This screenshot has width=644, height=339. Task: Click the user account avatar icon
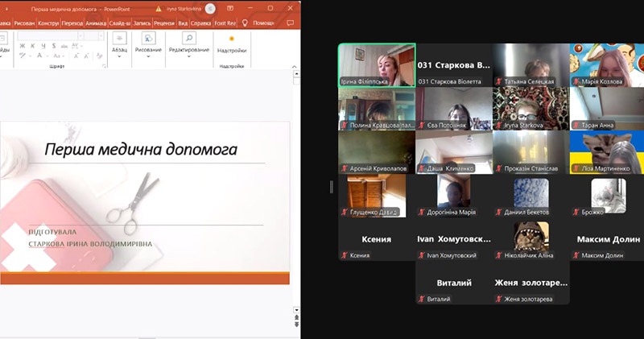211,8
